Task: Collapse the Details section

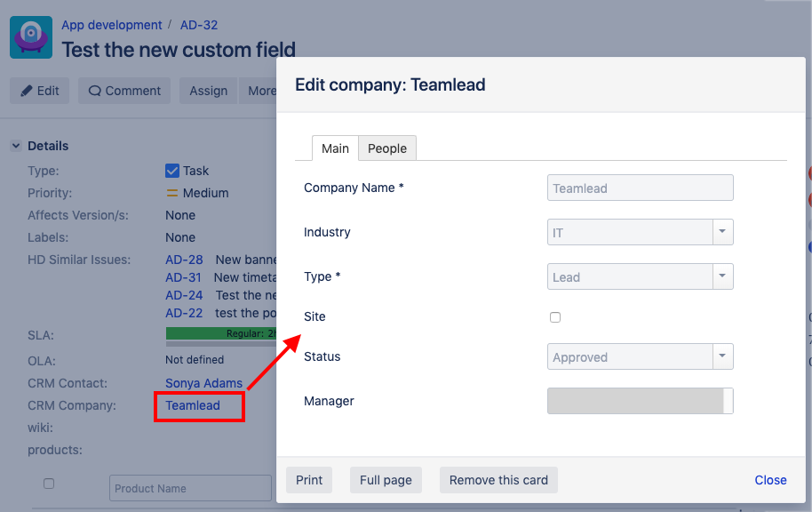Action: (x=16, y=146)
